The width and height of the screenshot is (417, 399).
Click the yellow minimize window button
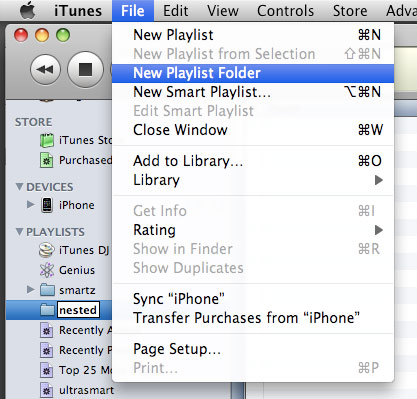(42, 35)
